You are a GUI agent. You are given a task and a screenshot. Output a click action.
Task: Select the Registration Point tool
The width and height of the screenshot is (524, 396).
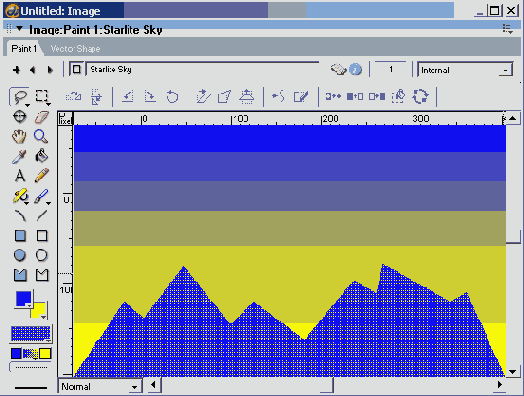coord(20,117)
